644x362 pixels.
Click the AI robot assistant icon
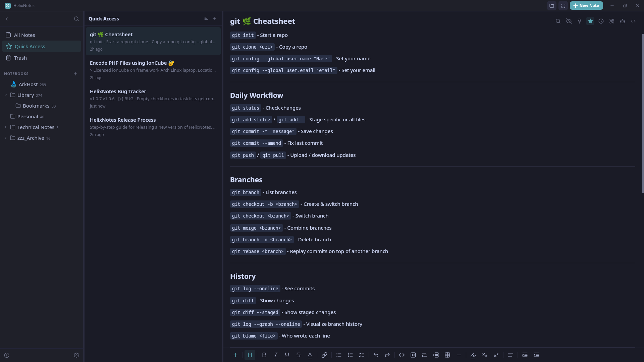[x=623, y=21]
